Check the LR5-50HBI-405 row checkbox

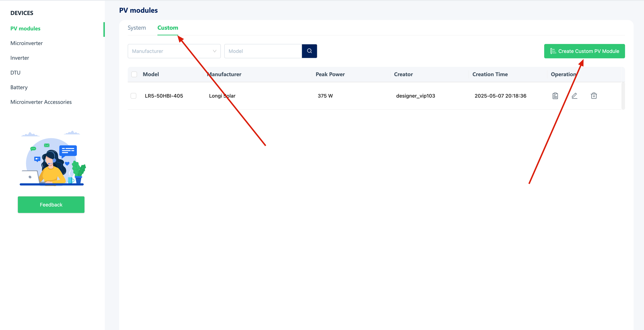[x=133, y=96]
